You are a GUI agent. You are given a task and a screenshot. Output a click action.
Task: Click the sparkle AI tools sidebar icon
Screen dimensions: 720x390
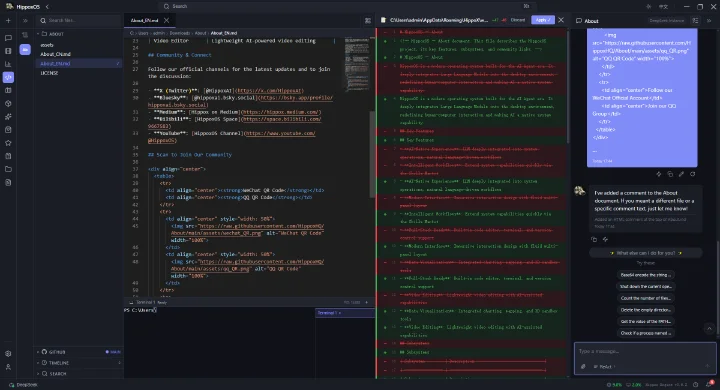click(8, 117)
